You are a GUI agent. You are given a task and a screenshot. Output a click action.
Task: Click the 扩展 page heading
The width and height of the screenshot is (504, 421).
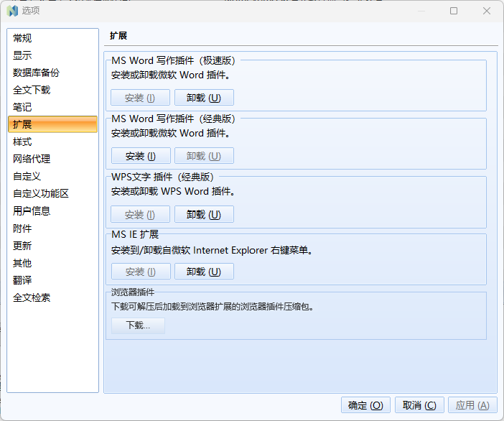[118, 36]
